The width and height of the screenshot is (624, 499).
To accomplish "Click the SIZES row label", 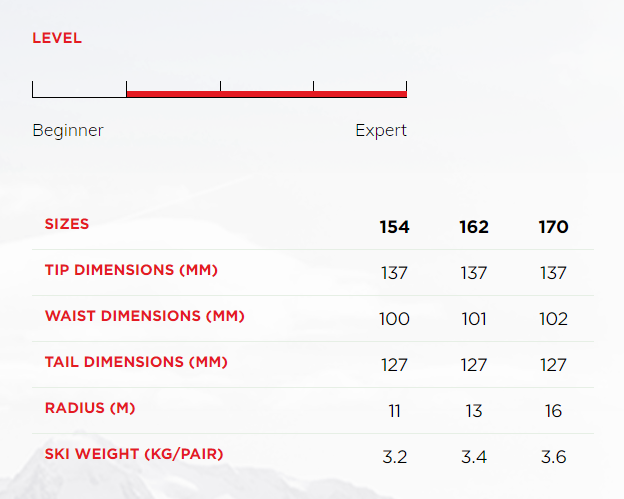I will pos(67,224).
